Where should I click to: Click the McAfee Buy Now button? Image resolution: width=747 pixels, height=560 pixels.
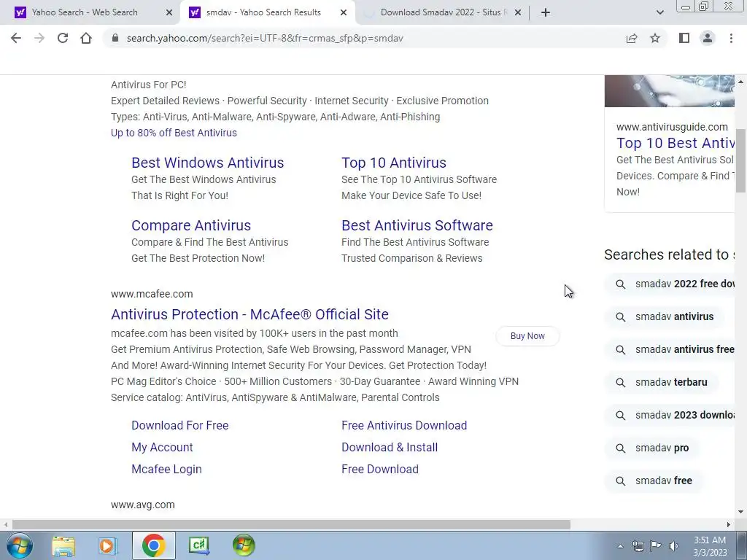(x=527, y=336)
